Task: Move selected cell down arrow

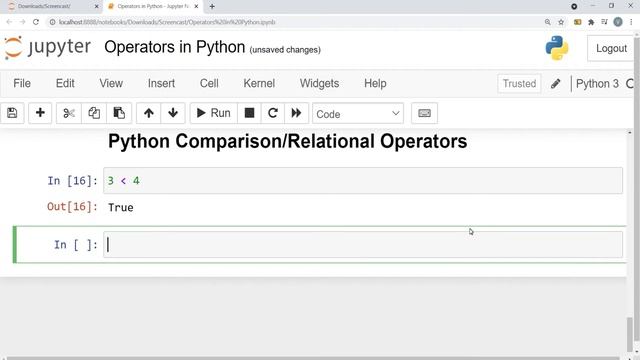Action: pyautogui.click(x=173, y=113)
